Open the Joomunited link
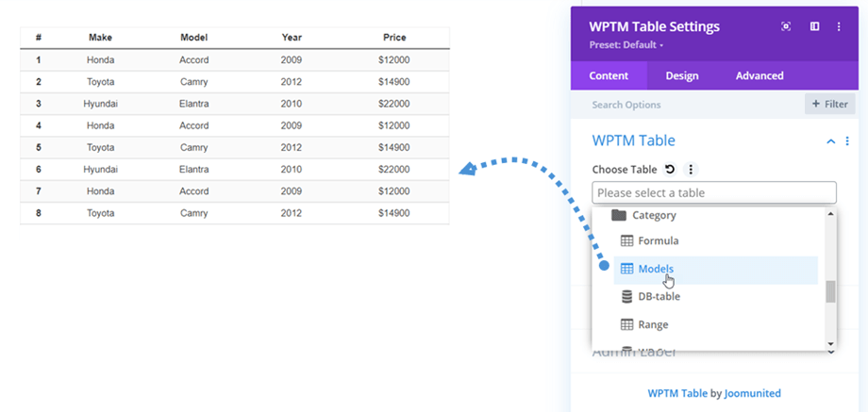 pyautogui.click(x=752, y=393)
